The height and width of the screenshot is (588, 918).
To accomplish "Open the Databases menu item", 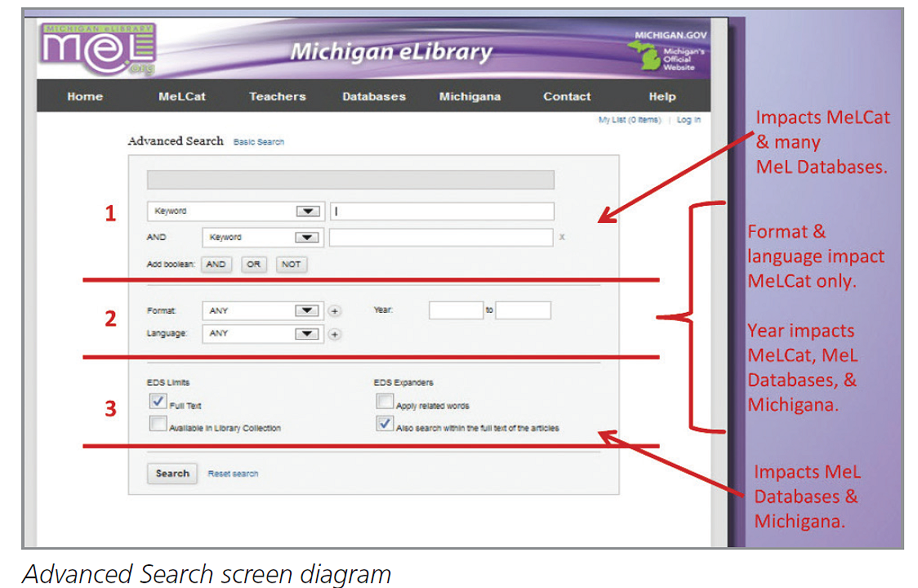I will (374, 96).
